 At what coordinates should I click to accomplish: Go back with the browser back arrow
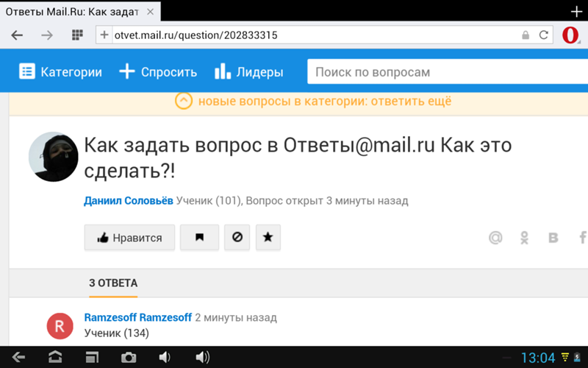17,35
